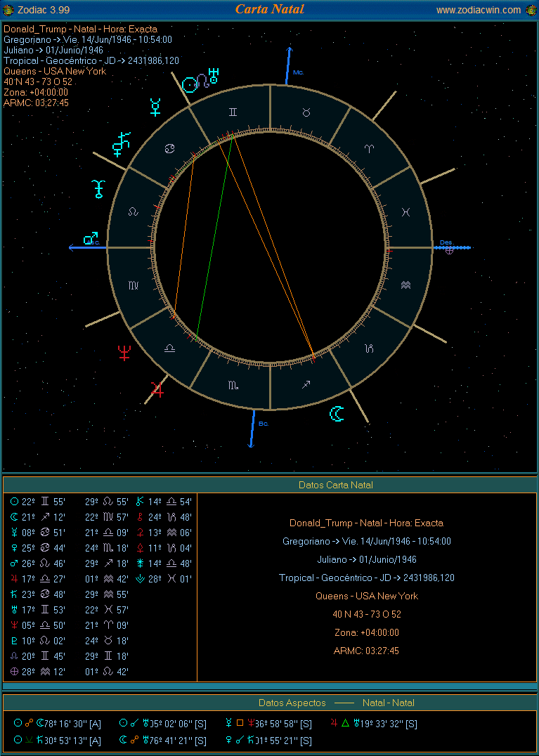Click the 'Carta Natal' title
539x756 pixels.
click(x=270, y=9)
